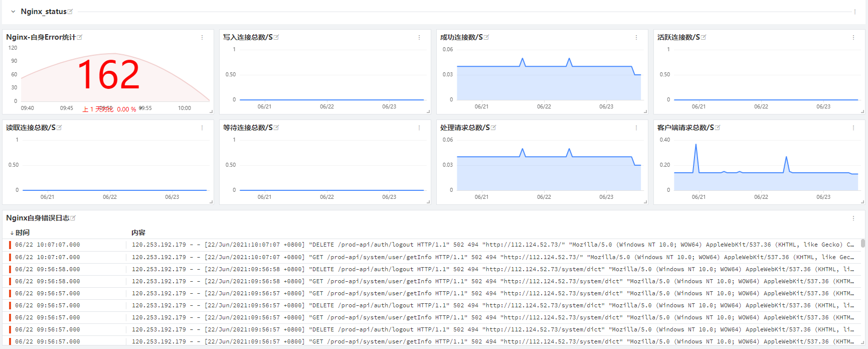868x349 pixels.
Task: Open more options for 活跃连接数/S panel
Action: pos(853,38)
